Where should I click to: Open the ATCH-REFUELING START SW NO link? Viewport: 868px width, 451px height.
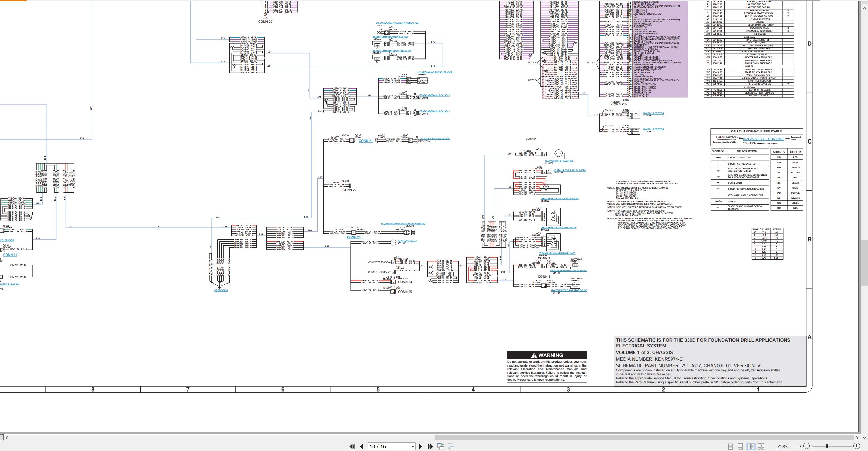pyautogui.click(x=569, y=271)
